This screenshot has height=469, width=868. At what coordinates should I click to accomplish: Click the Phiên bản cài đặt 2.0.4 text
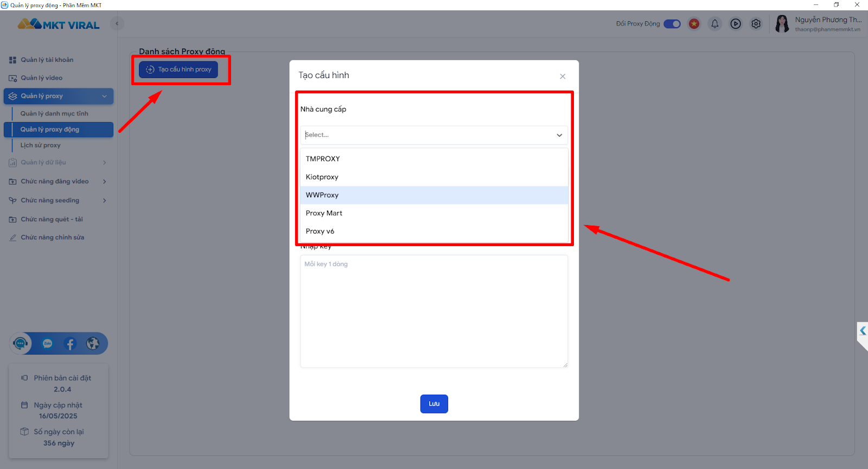pos(62,384)
